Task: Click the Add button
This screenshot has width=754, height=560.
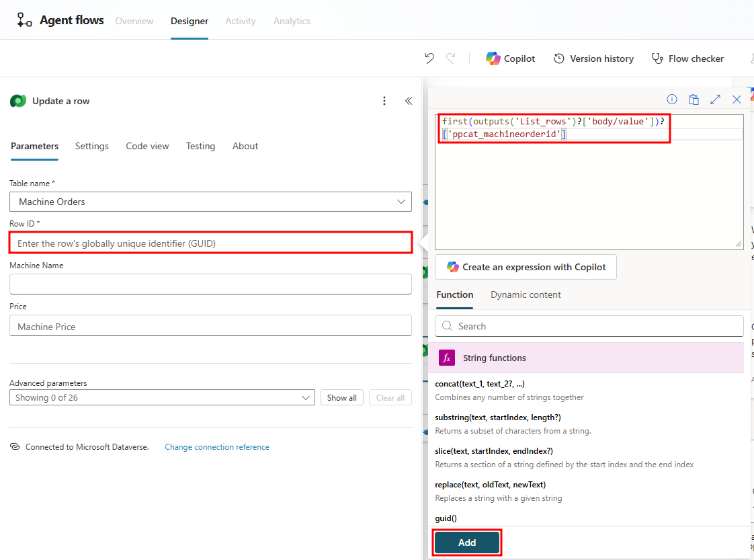Action: point(467,543)
